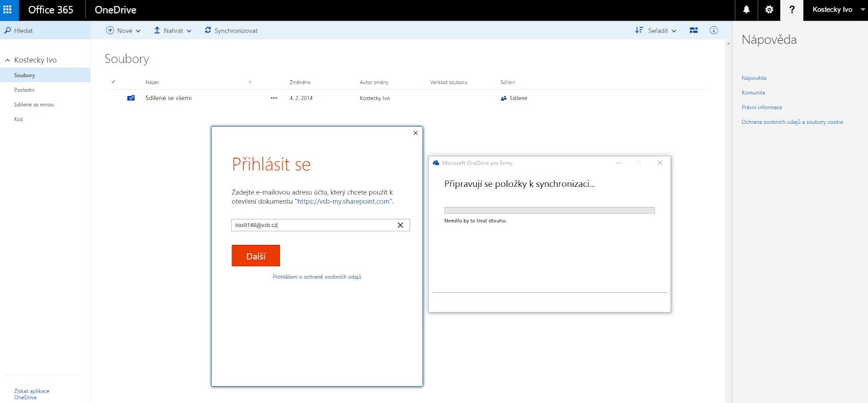Image resolution: width=868 pixels, height=403 pixels.
Task: Select Poslední in the left navigation
Action: 24,90
